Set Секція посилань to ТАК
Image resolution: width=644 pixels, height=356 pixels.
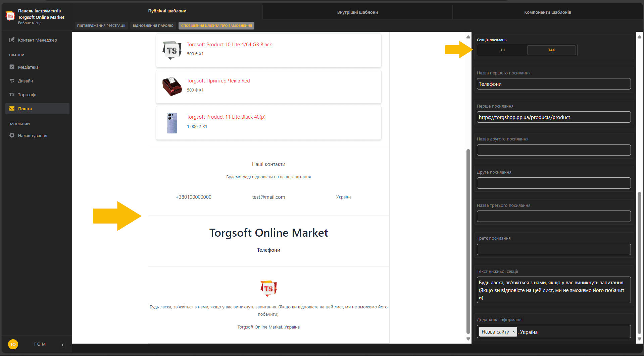[551, 50]
